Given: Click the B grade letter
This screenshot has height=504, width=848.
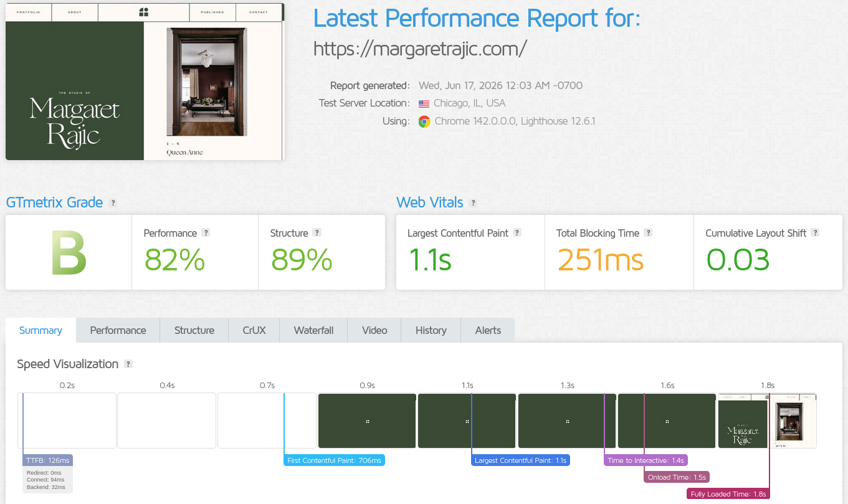Looking at the screenshot, I should (69, 252).
